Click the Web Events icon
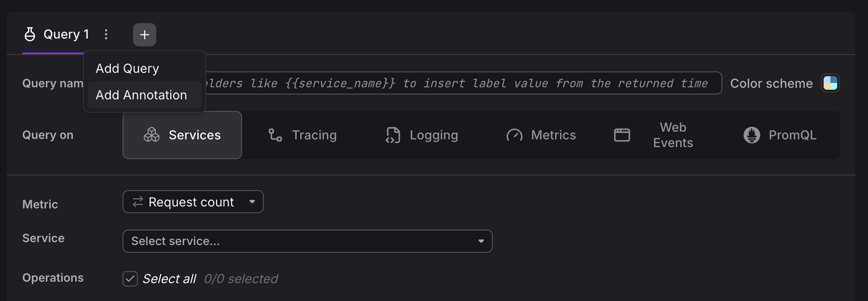Image resolution: width=868 pixels, height=301 pixels. tap(622, 135)
